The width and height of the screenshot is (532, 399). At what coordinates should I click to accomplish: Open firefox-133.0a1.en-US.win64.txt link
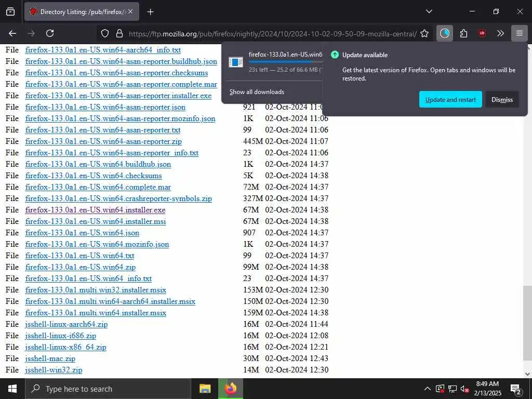[79, 256]
